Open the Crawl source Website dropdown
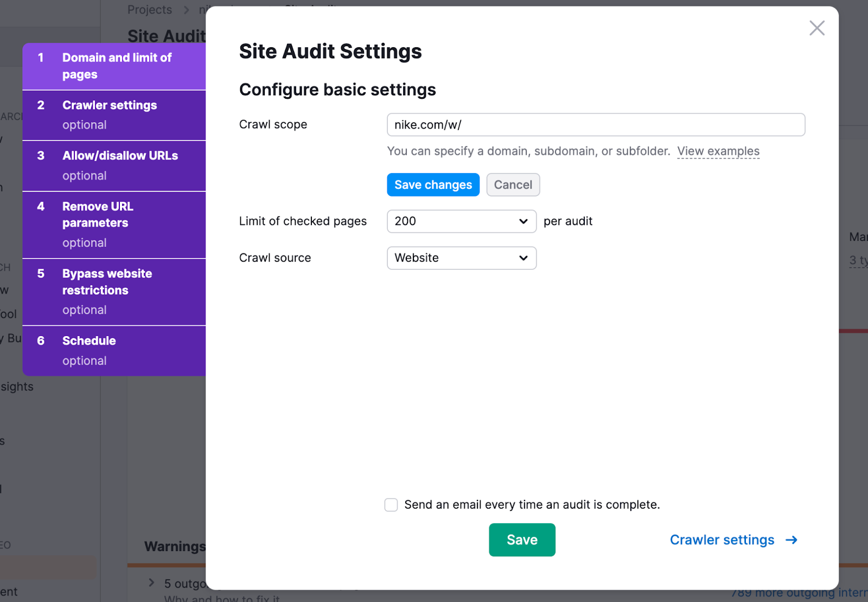This screenshot has width=868, height=602. [x=461, y=258]
